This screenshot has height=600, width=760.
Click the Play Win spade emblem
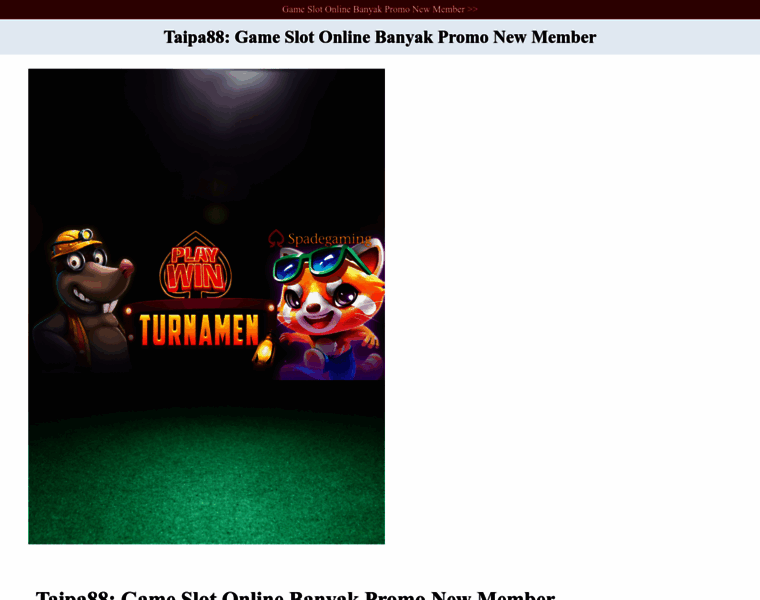tap(196, 266)
